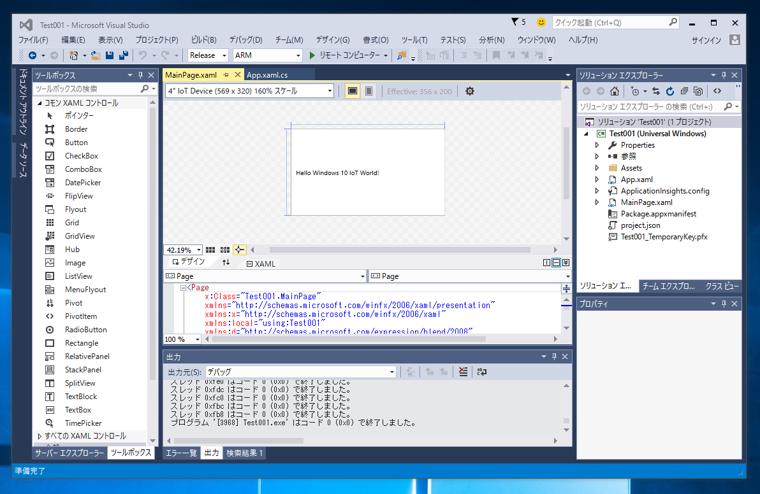Click the サインイン link
760x494 pixels.
(707, 40)
